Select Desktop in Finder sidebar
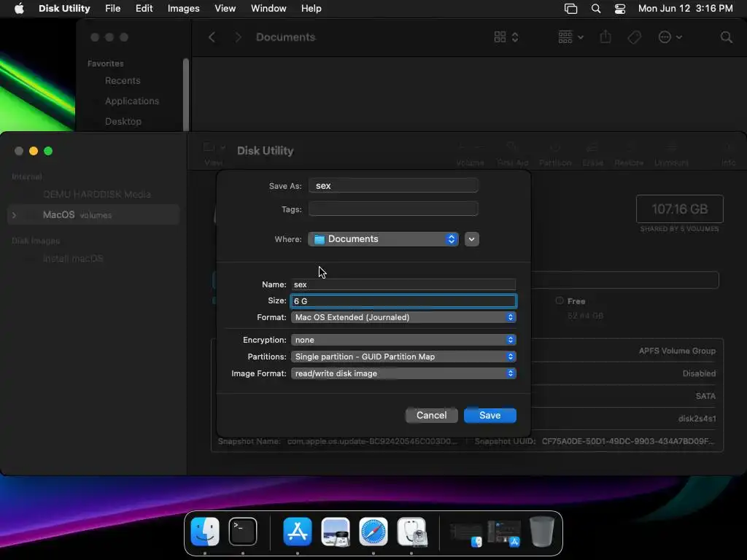This screenshot has height=560, width=747. tap(123, 122)
